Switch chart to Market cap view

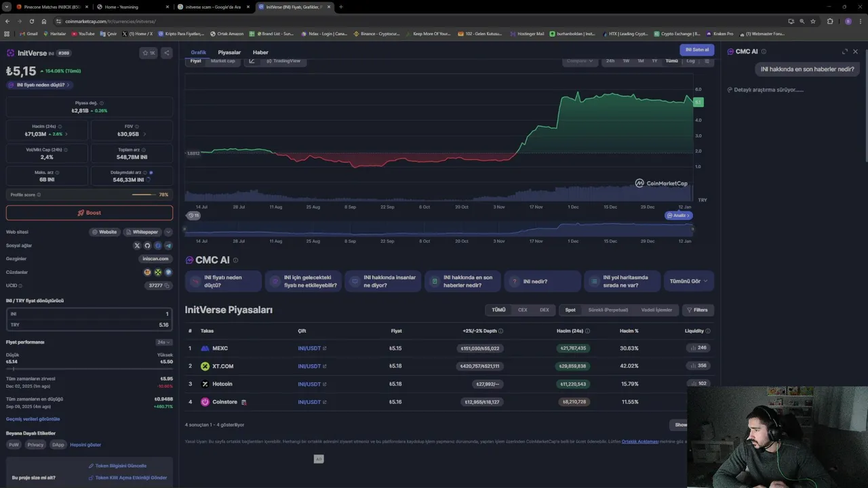[x=222, y=61]
